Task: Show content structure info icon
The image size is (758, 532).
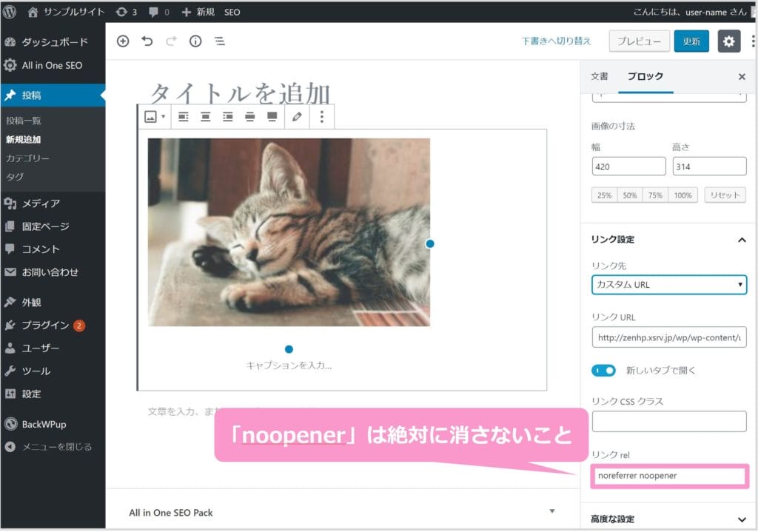Action: (195, 41)
